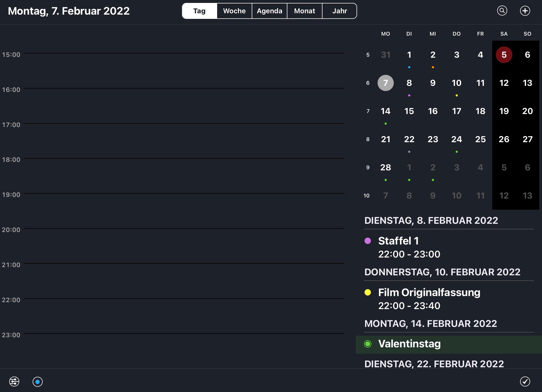
Task: Switch to the Jahr view
Action: (x=340, y=11)
